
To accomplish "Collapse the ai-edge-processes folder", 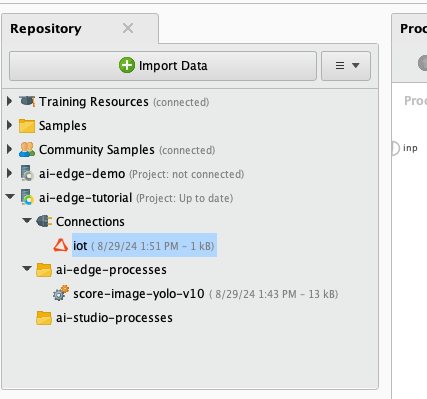I will coord(27,269).
